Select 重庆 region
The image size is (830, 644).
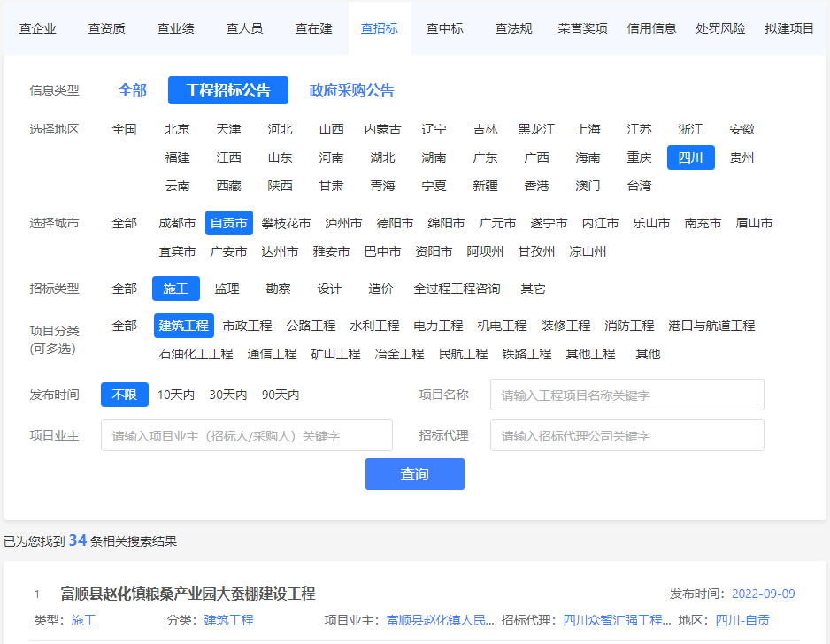pyautogui.click(x=640, y=157)
